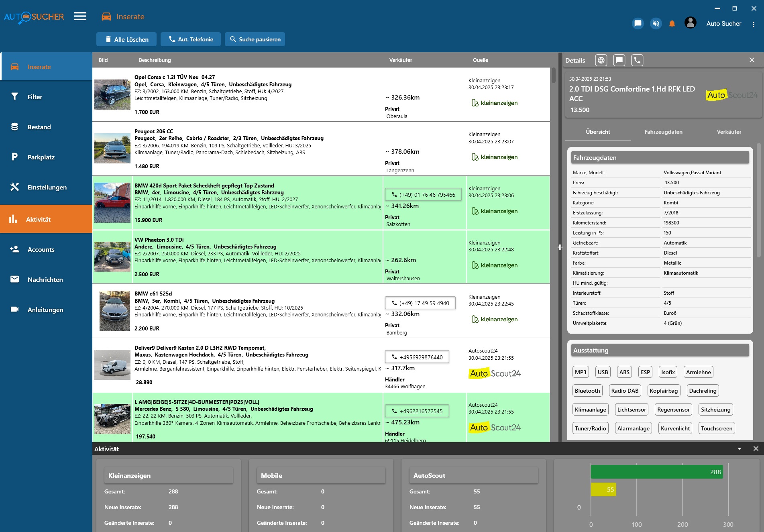The height and width of the screenshot is (532, 764).
Task: Open the vertical three-dot menu
Action: (x=753, y=24)
